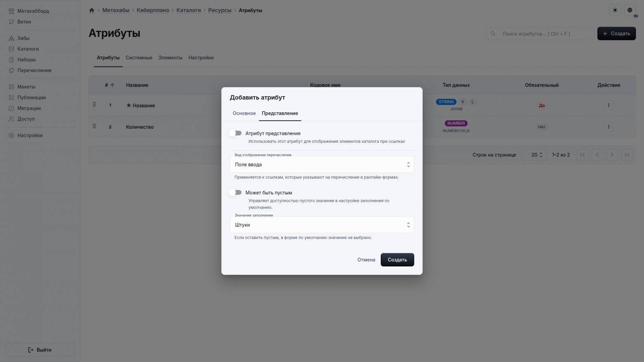Switch to the Основное tab in the dialog

pos(244,114)
